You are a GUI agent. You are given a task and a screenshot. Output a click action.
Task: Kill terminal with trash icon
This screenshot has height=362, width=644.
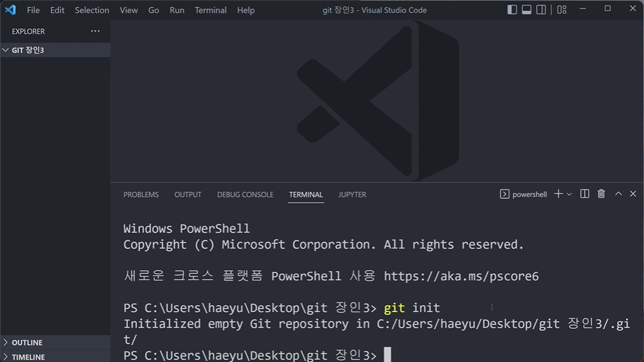601,194
